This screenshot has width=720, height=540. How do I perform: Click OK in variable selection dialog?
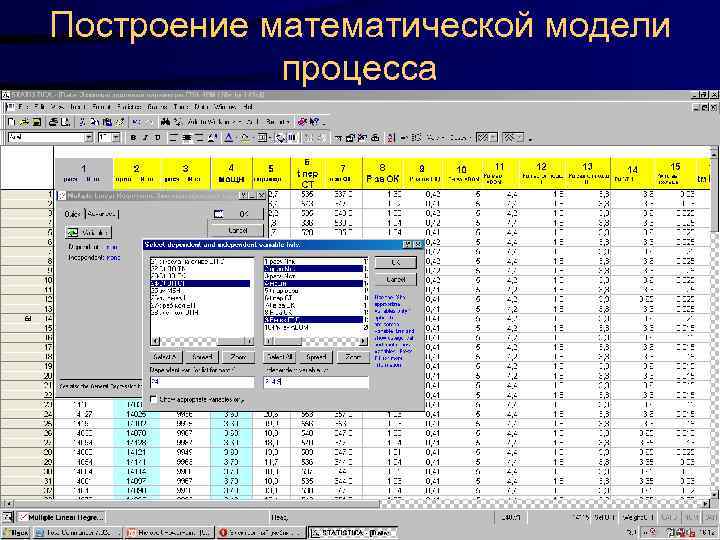click(395, 262)
